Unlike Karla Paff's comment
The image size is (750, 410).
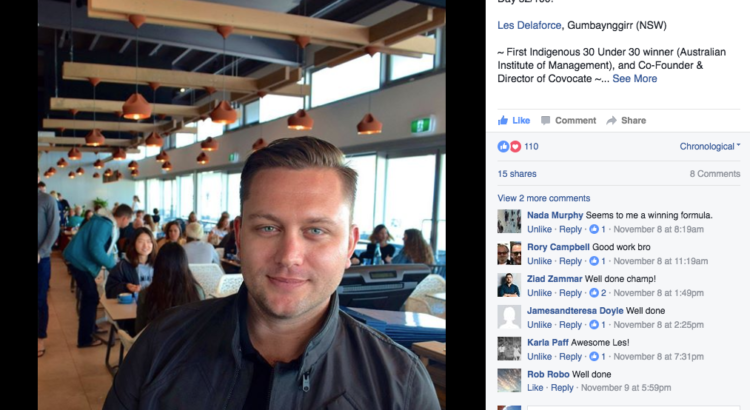pyautogui.click(x=539, y=356)
